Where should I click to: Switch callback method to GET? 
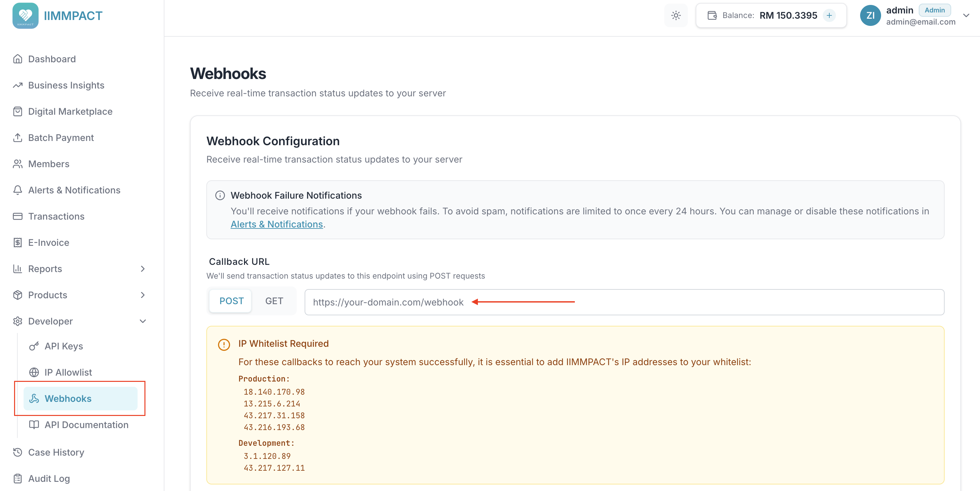coord(274,301)
